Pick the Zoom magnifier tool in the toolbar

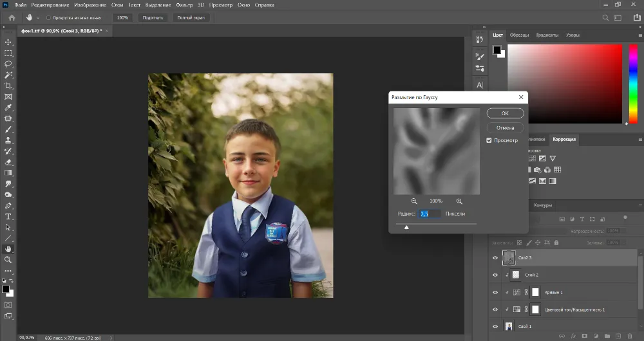[x=8, y=259]
